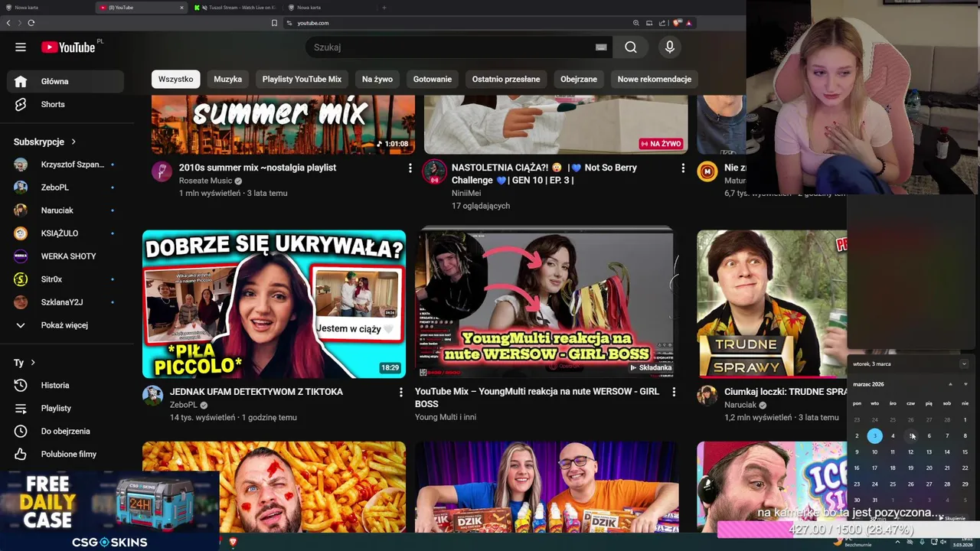This screenshot has height=551, width=980.
Task: Open the YouTube hamburger guide menu
Action: 21,47
